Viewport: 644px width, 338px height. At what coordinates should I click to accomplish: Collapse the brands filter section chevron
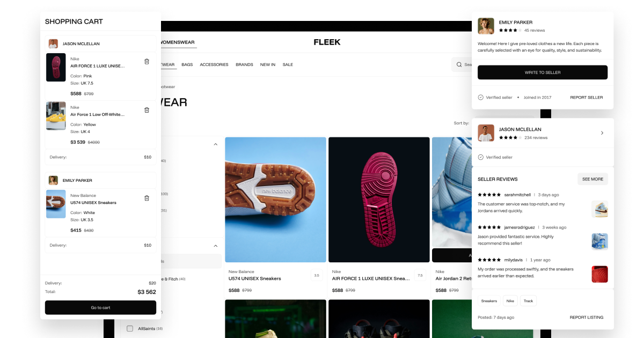216,246
